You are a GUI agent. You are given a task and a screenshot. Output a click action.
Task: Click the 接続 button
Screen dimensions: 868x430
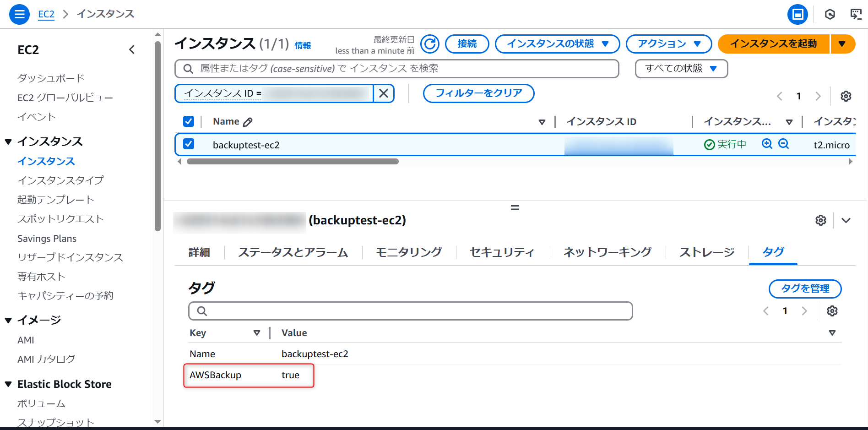coord(467,44)
